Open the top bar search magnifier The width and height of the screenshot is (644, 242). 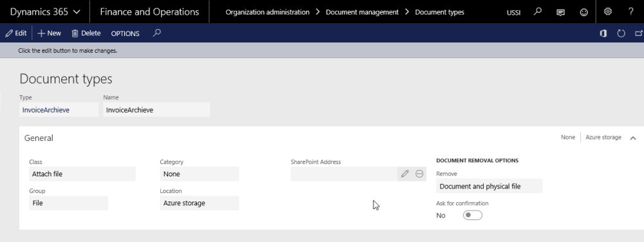[x=537, y=12]
